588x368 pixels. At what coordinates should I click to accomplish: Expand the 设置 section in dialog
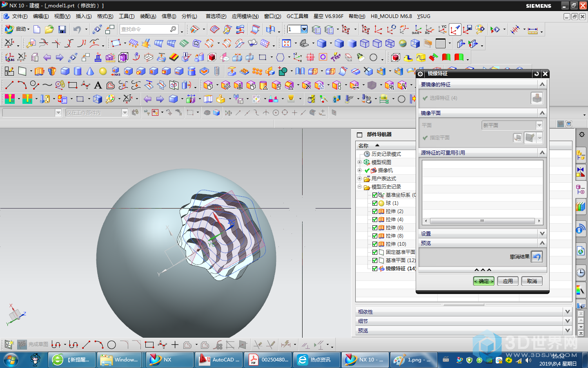[x=542, y=233]
